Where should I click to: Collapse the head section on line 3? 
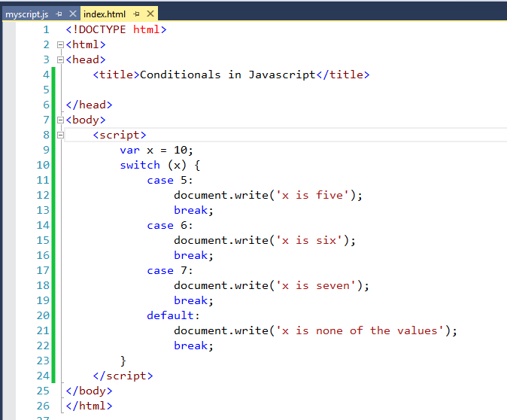(x=60, y=59)
